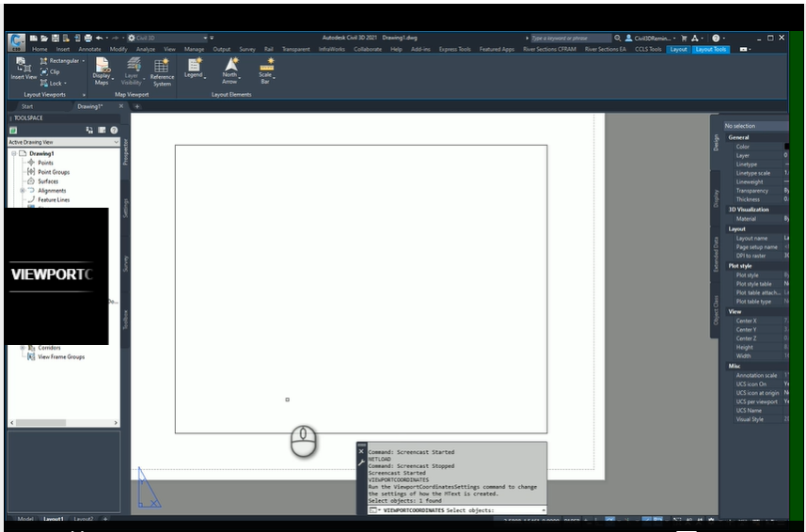
Task: Switch to the Start file tab
Action: click(x=27, y=107)
